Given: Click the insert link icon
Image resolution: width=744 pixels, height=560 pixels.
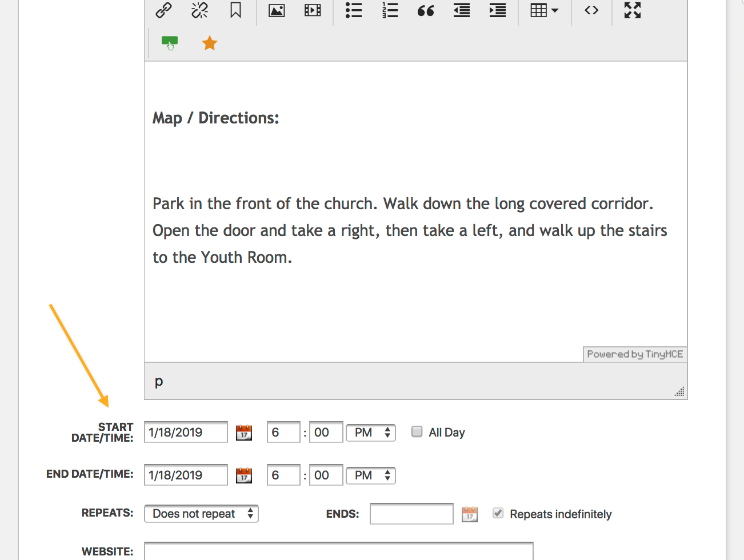Looking at the screenshot, I should pyautogui.click(x=164, y=10).
